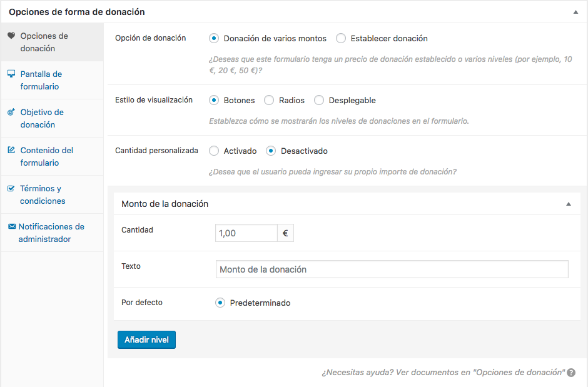The image size is (588, 387).
Task: Collapse the Monto de la donación section
Action: pos(569,204)
